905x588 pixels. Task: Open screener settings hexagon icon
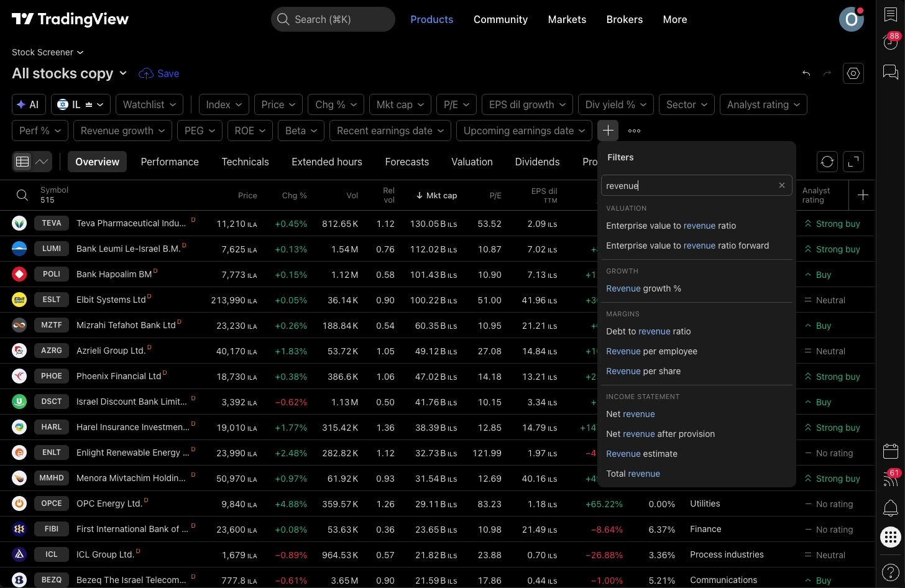tap(853, 73)
